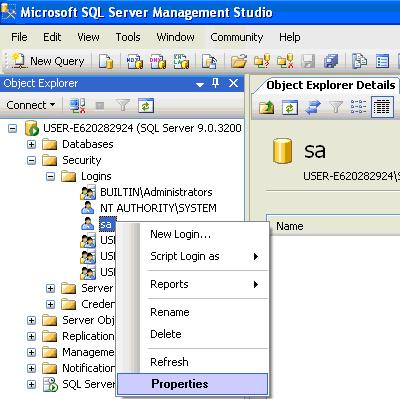The image size is (400, 399).
Task: Switch to Details view icon in Details toolbar
Action: click(x=382, y=107)
